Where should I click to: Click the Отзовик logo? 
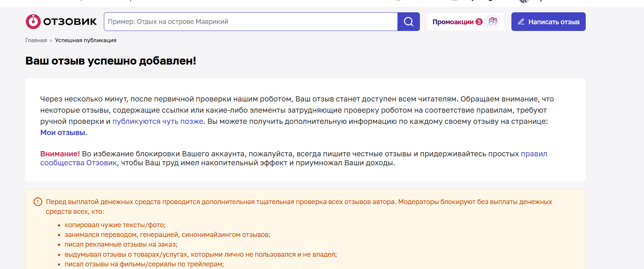(61, 22)
